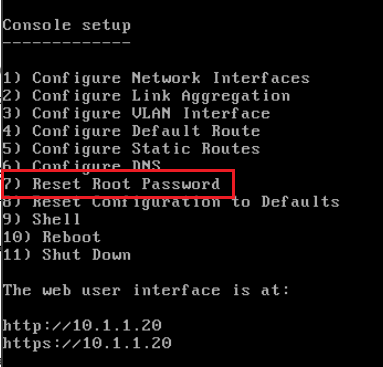Choose the Shut Down option
Image resolution: width=383 pixels, height=367 pixels.
coord(67,255)
